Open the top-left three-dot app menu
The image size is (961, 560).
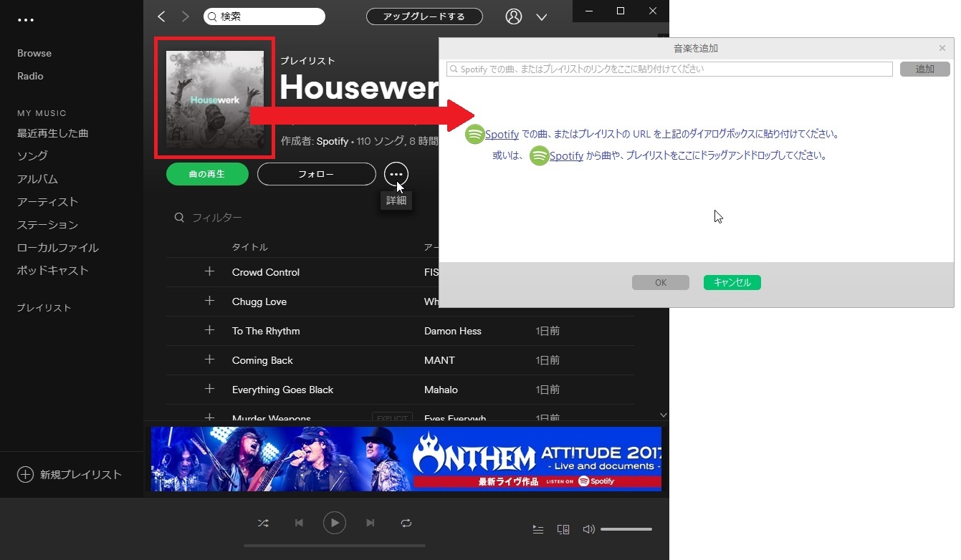click(26, 20)
